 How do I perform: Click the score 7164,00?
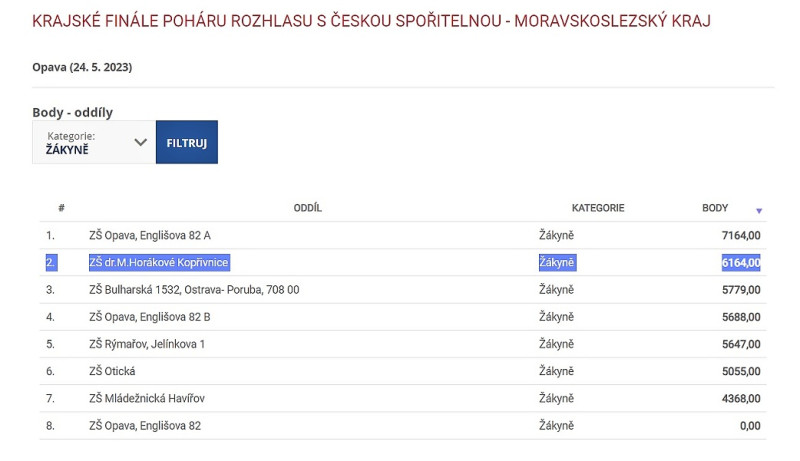click(x=741, y=235)
